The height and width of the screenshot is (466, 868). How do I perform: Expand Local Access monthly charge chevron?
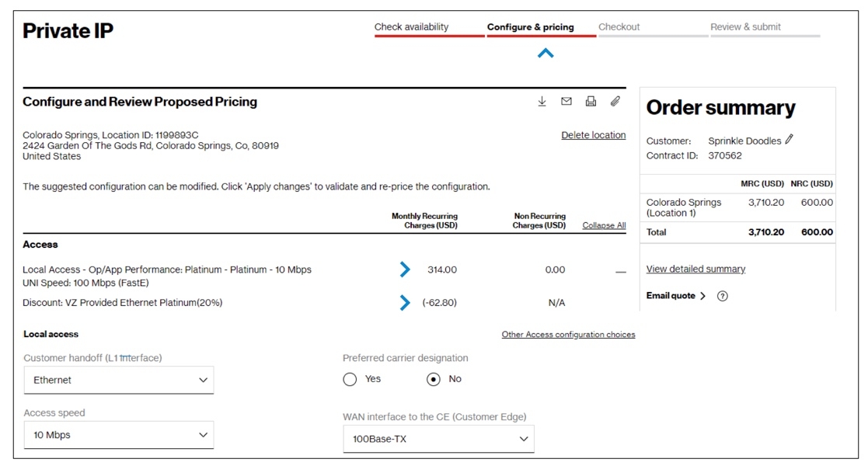coord(405,270)
